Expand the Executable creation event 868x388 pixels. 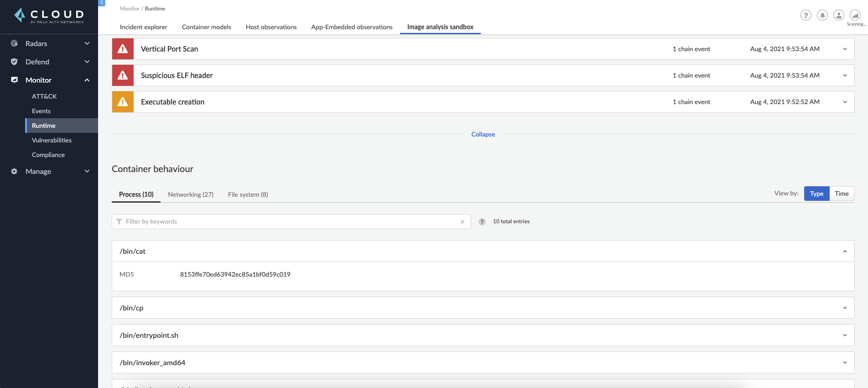[845, 102]
